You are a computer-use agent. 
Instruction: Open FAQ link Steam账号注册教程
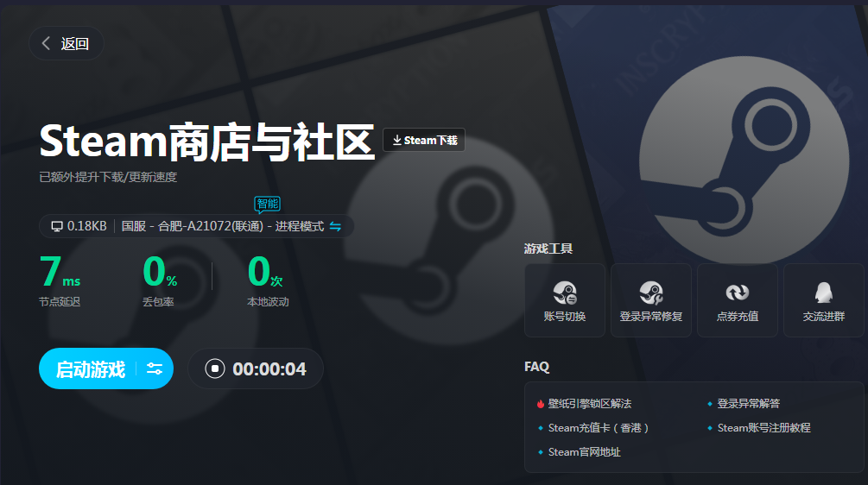[763, 427]
